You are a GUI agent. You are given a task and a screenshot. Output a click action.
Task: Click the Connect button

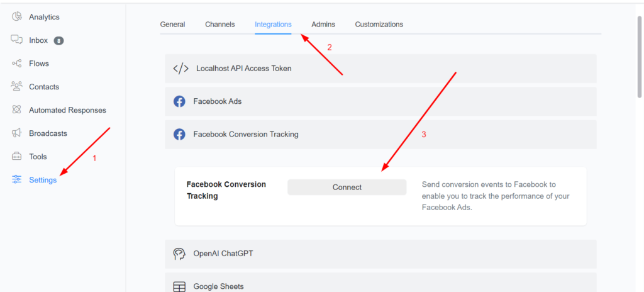347,188
